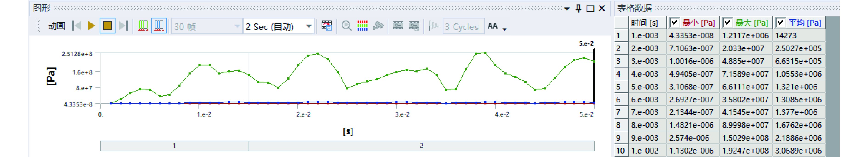The height and width of the screenshot is (157, 868).
Task: Click the magnifier zoom-to-animation icon
Action: 346,26
